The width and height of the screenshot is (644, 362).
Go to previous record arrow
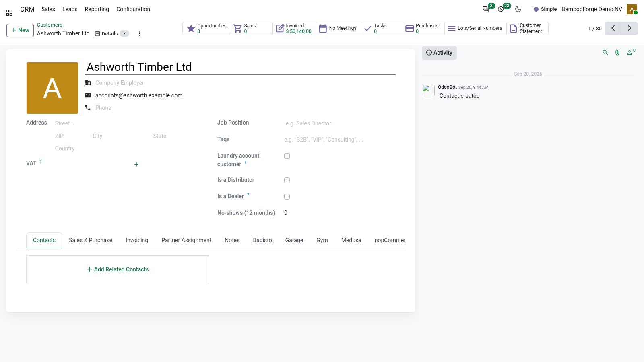point(613,28)
